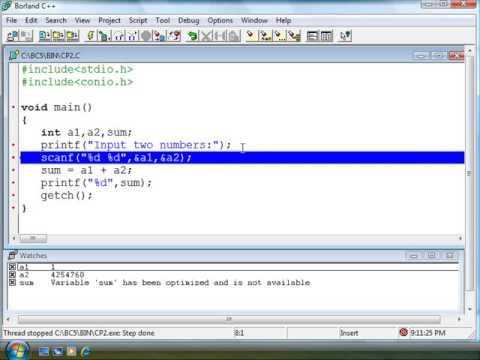
Task: Click the red stop icon in the status bar
Action: pyautogui.click(x=403, y=332)
